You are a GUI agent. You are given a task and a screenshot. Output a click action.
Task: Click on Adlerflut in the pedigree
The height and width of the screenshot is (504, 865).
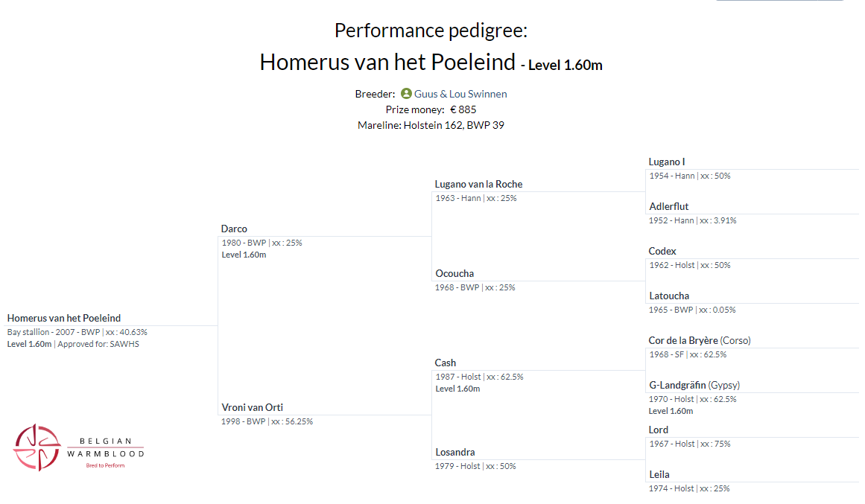point(668,206)
